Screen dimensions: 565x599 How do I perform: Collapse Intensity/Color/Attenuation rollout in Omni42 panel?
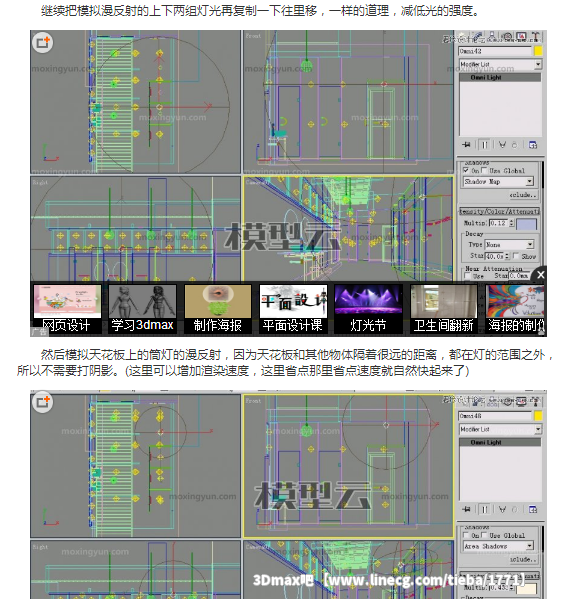point(499,211)
